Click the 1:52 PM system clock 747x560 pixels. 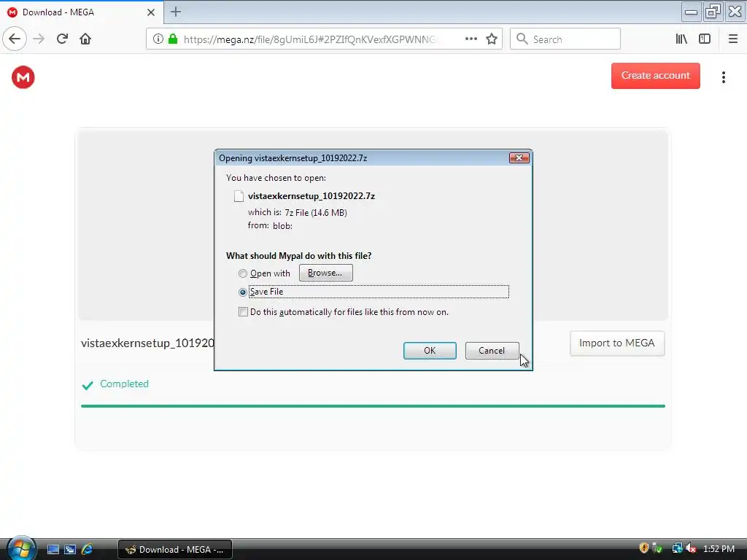coord(719,549)
